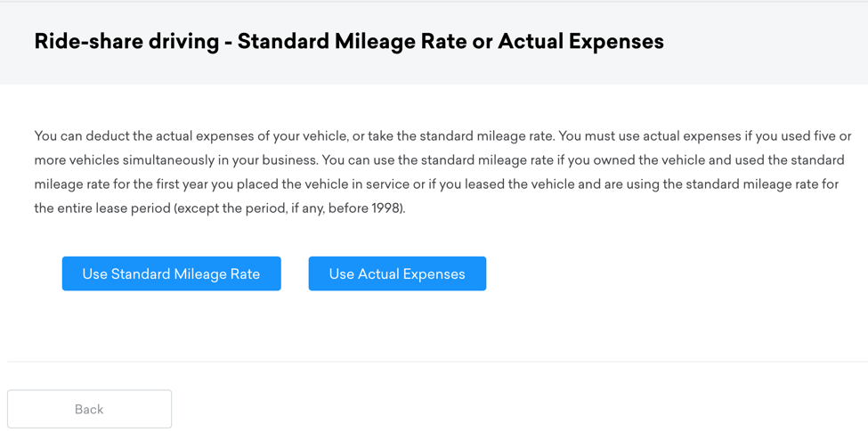868x432 pixels.
Task: Go back with the Back button
Action: point(89,409)
